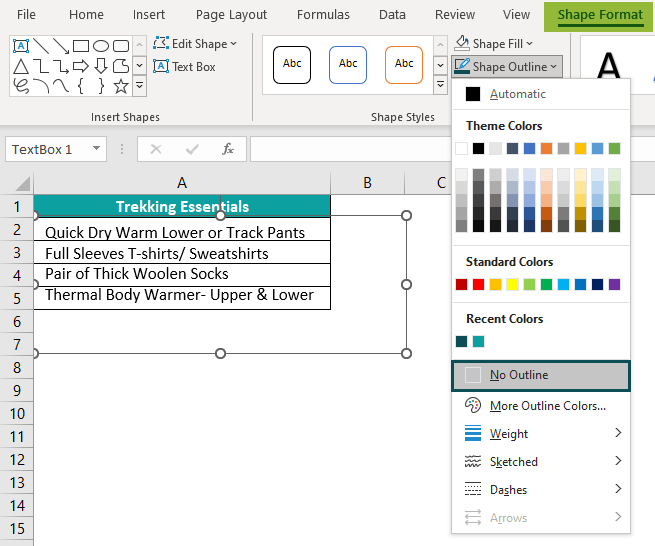655x546 pixels.
Task: Go to the Formulas tab
Action: click(x=323, y=15)
